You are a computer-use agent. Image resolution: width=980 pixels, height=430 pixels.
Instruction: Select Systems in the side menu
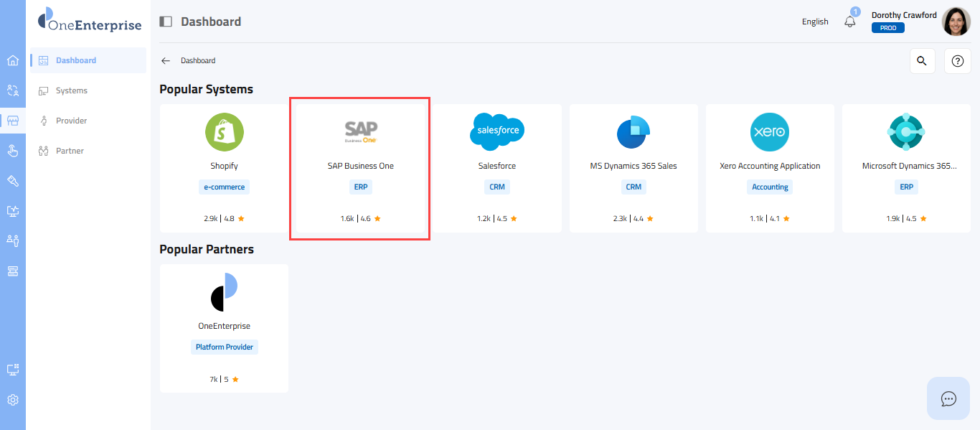(72, 90)
